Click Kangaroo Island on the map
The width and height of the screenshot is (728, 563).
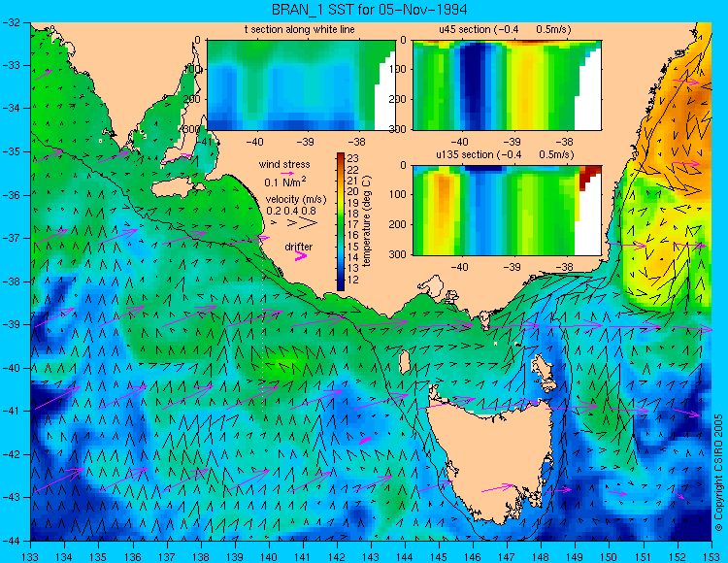pos(177,188)
